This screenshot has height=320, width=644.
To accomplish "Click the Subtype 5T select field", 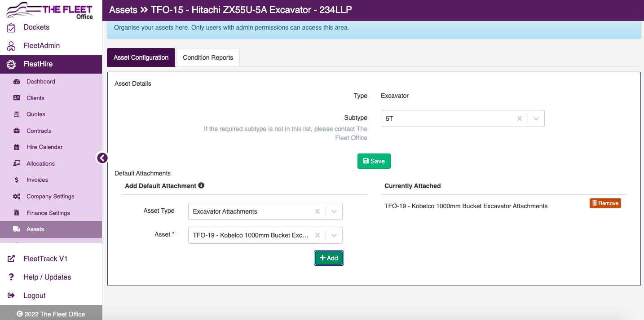I will point(463,119).
